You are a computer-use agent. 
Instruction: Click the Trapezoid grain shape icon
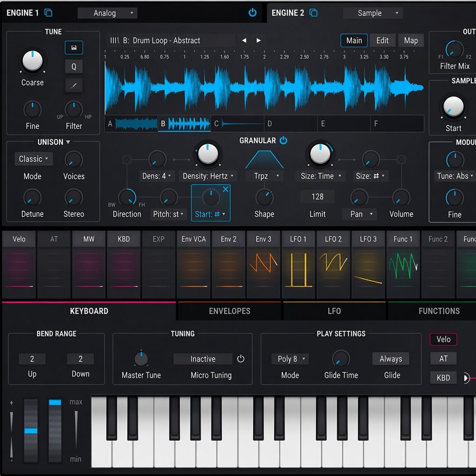tap(264, 160)
